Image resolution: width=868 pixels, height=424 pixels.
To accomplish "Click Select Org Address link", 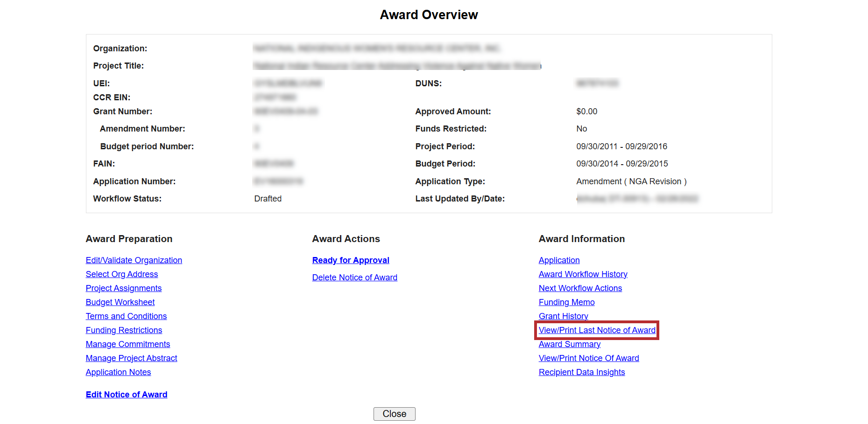I will (121, 274).
